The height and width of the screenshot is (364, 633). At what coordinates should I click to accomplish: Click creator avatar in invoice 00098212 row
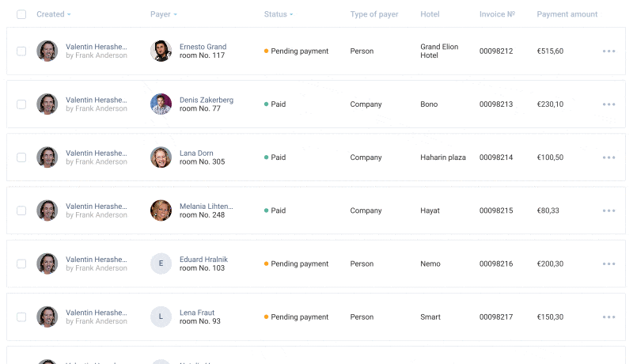click(47, 51)
